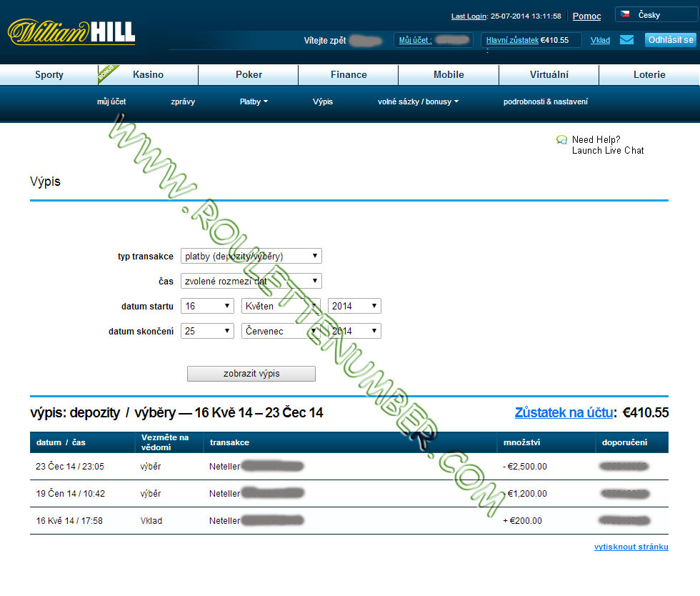This screenshot has width=700, height=596.
Task: Open the čas range dropdown
Action: [x=251, y=281]
